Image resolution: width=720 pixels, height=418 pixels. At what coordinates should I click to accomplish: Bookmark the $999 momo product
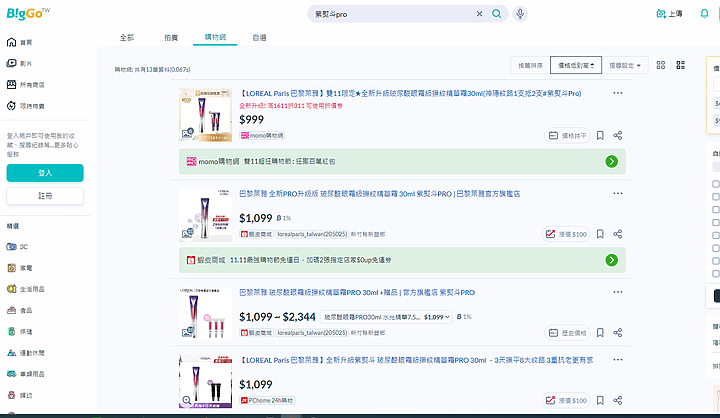(600, 136)
